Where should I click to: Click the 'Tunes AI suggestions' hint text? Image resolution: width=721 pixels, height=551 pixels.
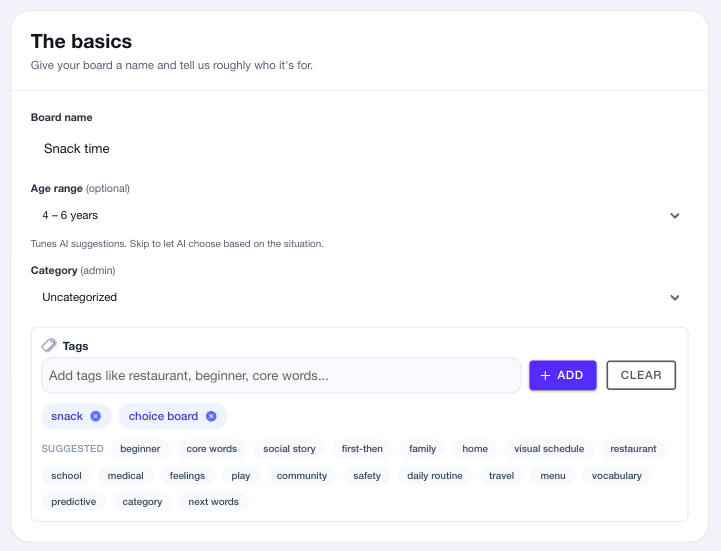(177, 244)
